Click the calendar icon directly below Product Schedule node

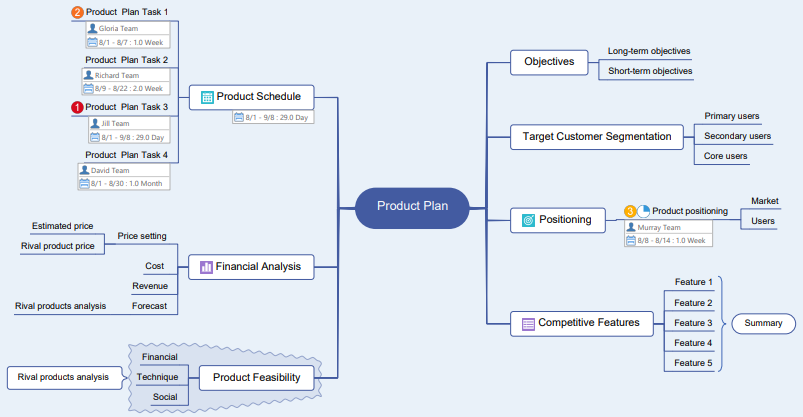pos(239,118)
